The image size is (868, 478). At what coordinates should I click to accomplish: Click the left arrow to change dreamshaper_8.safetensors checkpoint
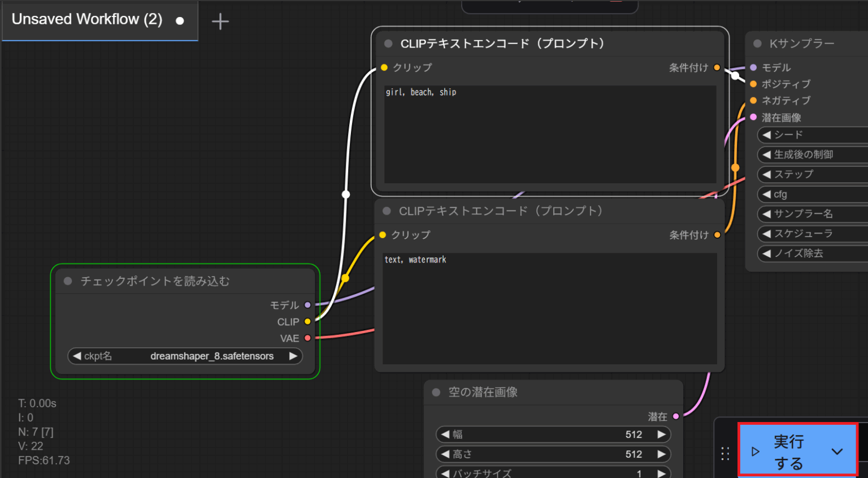pyautogui.click(x=77, y=356)
